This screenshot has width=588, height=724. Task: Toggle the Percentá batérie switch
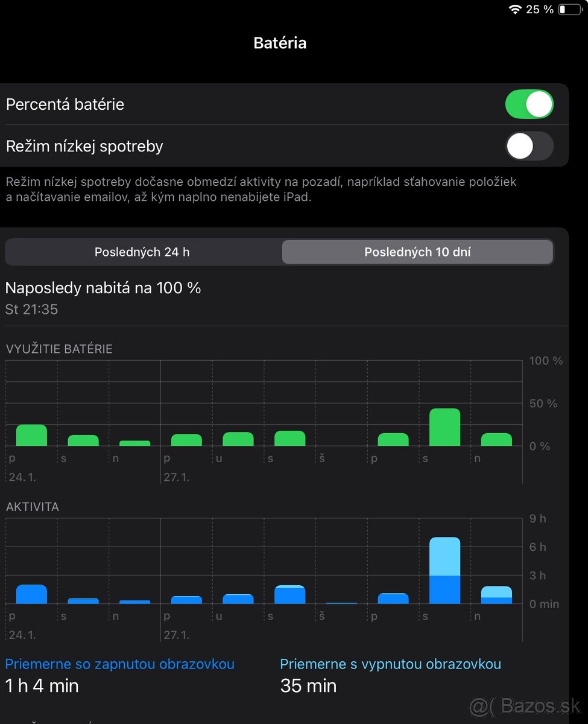(529, 104)
